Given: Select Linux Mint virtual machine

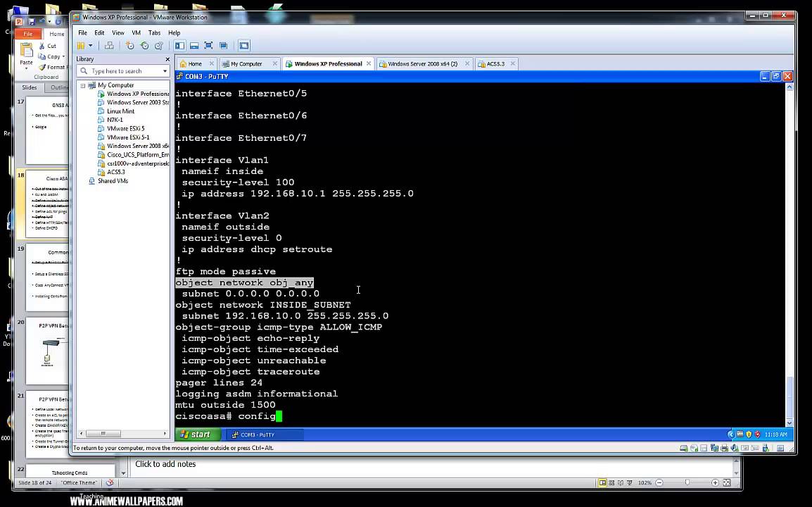Looking at the screenshot, I should click(x=116, y=111).
